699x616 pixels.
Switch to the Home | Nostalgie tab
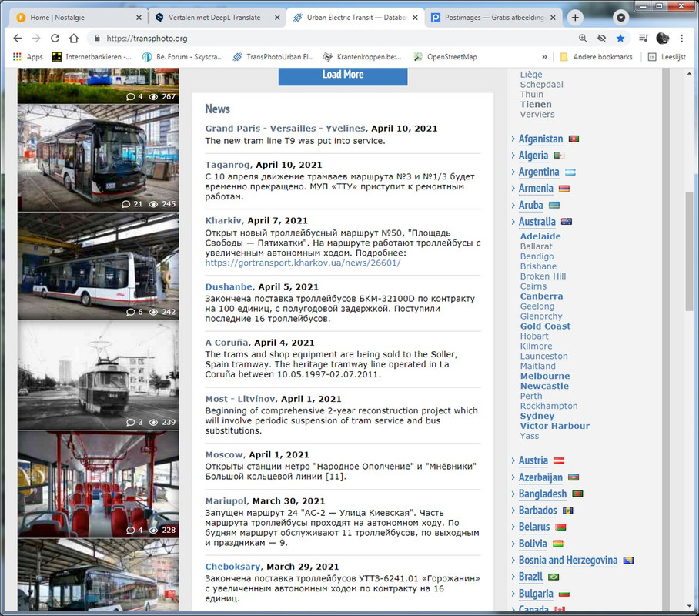(78, 18)
